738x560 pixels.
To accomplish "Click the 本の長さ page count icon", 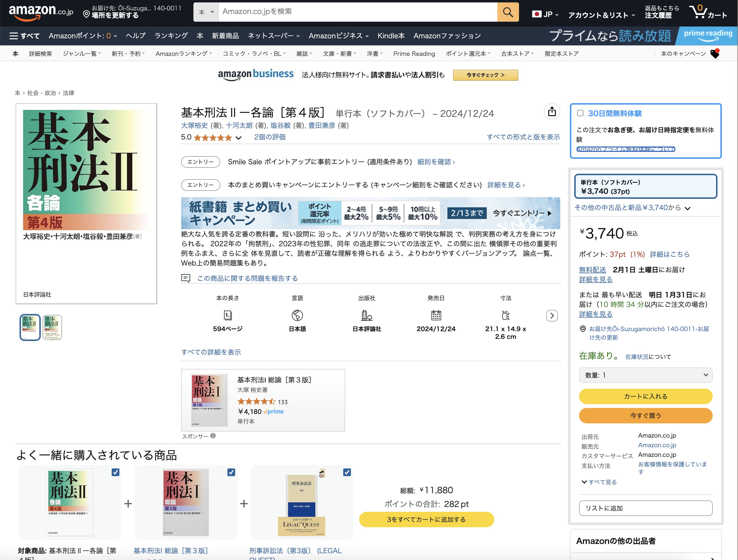I will coord(227,315).
